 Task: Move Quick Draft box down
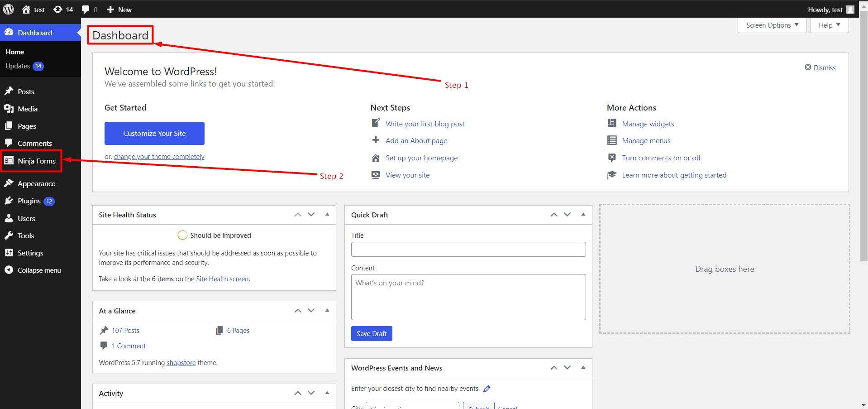[567, 215]
